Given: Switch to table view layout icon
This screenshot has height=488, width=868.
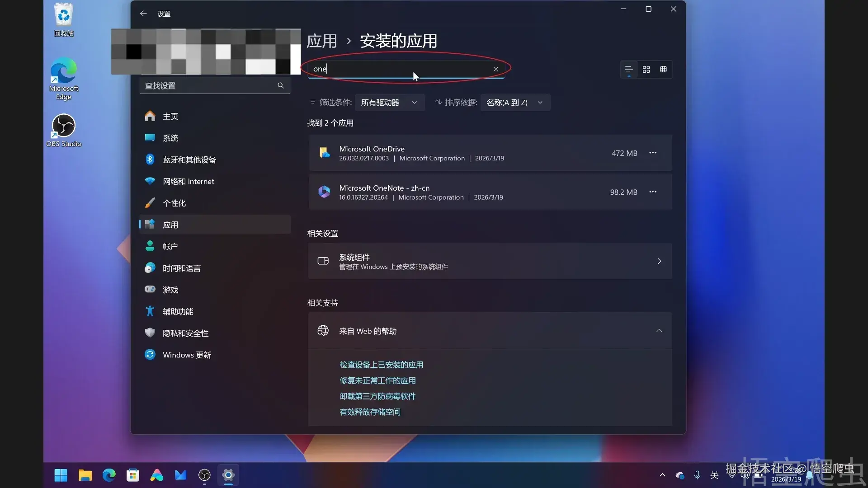Looking at the screenshot, I should (x=663, y=69).
